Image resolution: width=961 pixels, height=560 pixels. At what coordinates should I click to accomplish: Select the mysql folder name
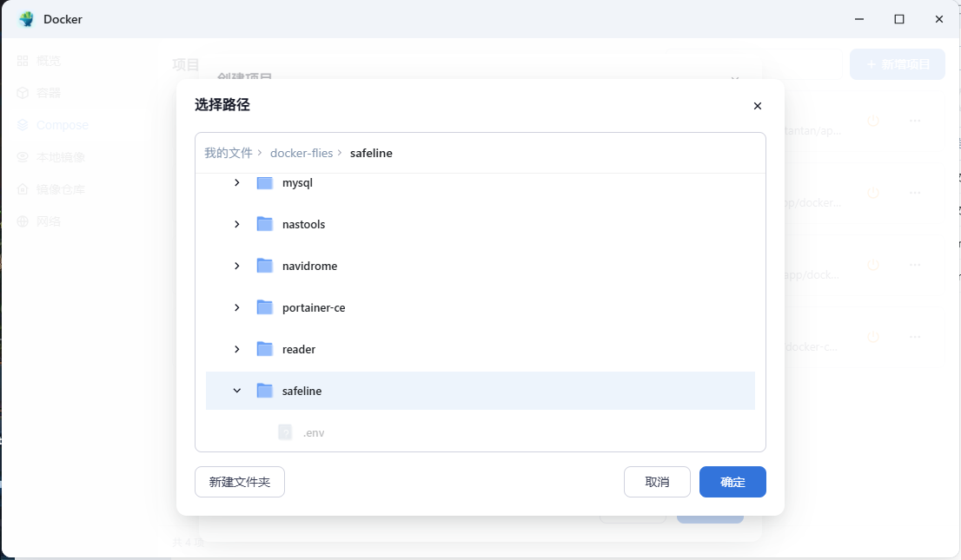pos(297,182)
